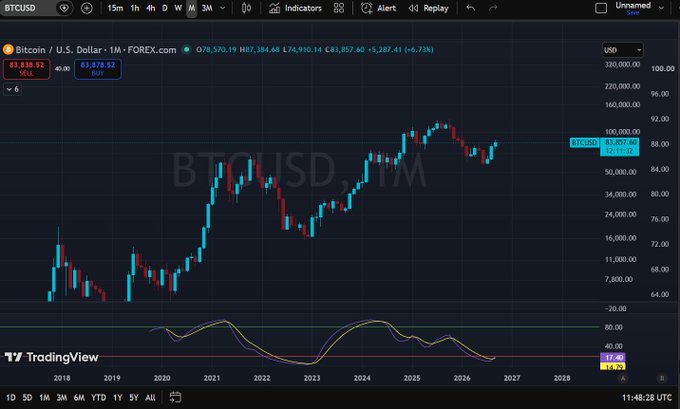Click the purple 17.40 indicator value

[x=613, y=358]
